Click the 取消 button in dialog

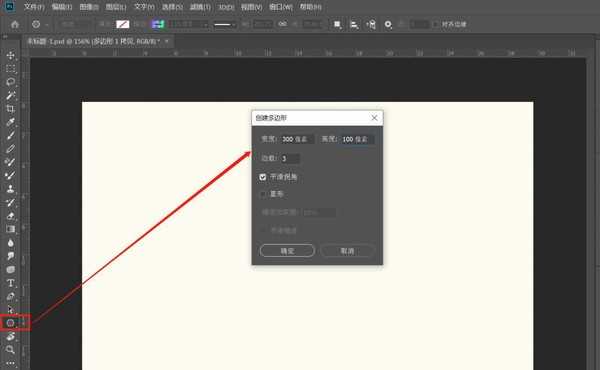pos(347,251)
